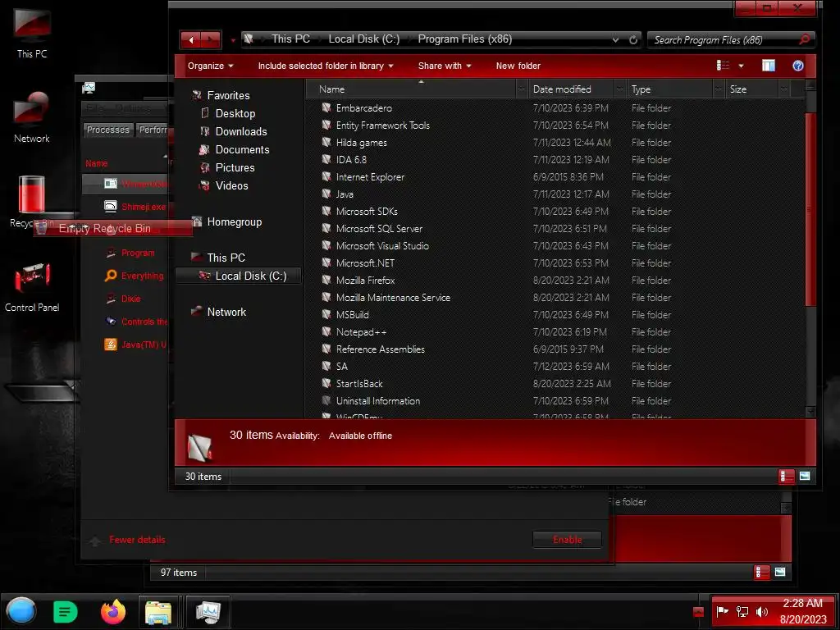Open recent locations dropdown near nav arrows

[233, 39]
